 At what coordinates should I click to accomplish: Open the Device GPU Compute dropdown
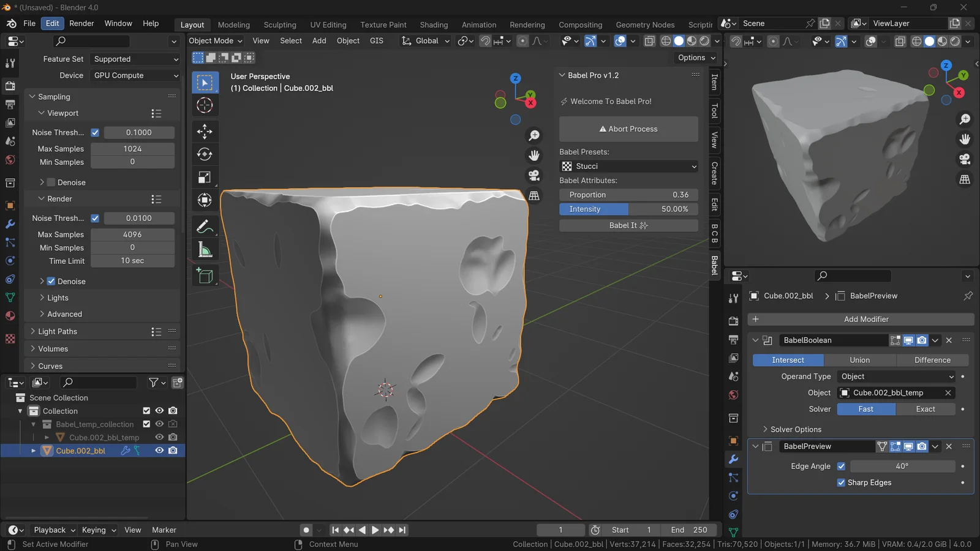[135, 75]
